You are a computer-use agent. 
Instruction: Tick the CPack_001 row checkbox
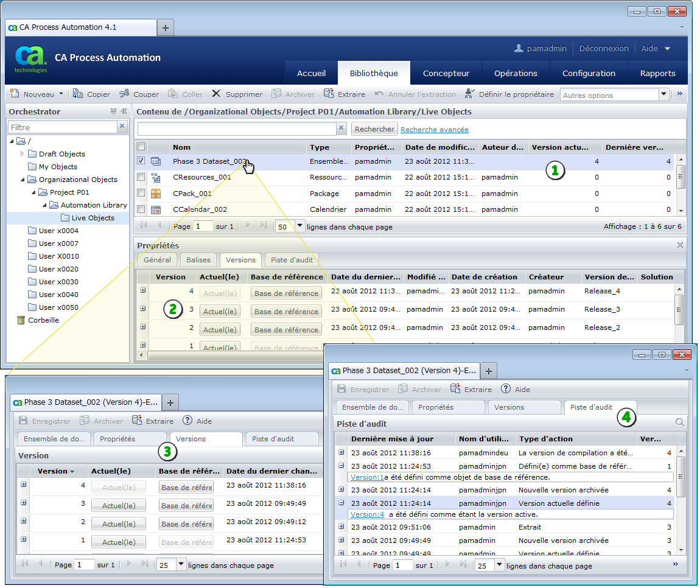(x=141, y=193)
